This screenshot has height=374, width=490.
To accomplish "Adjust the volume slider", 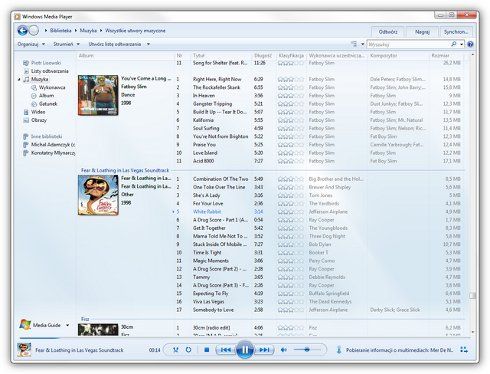I will coord(307,350).
